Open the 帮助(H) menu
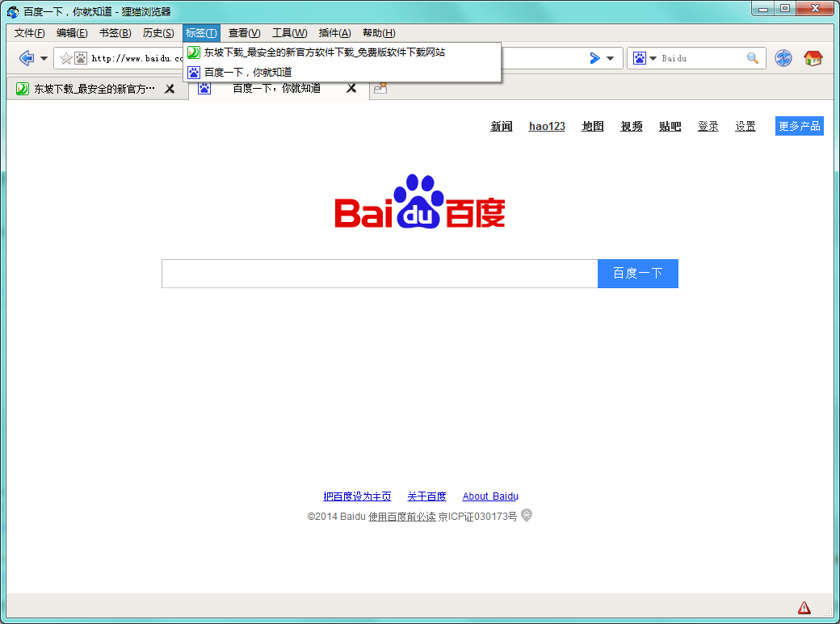 pyautogui.click(x=379, y=33)
